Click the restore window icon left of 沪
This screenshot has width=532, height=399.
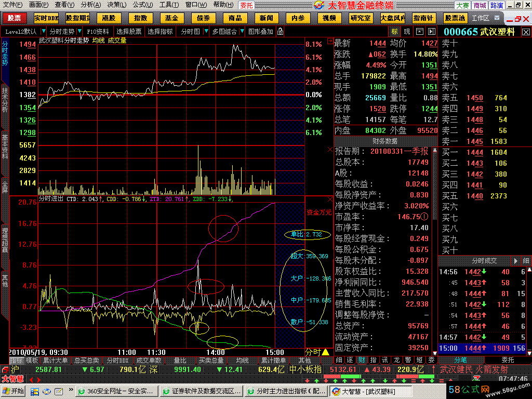[x=5, y=369]
